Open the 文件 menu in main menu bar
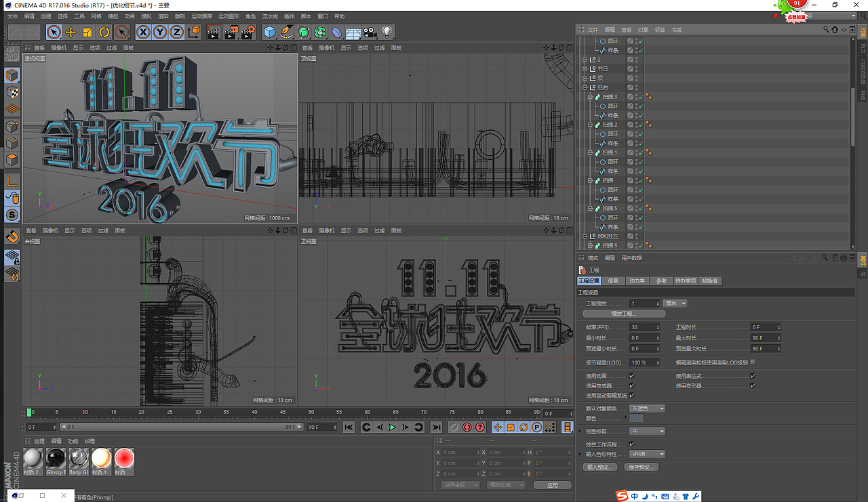This screenshot has height=502, width=868. 13,16
